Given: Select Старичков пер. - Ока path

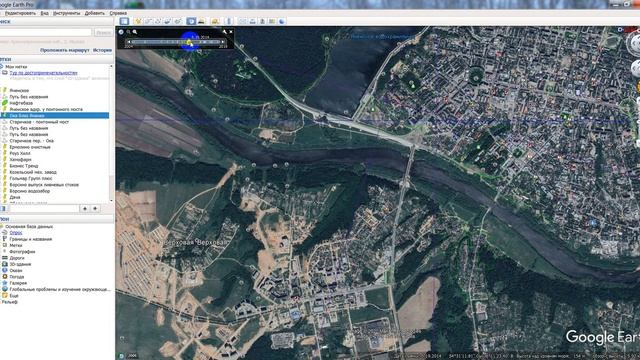Looking at the screenshot, I should (x=31, y=141).
